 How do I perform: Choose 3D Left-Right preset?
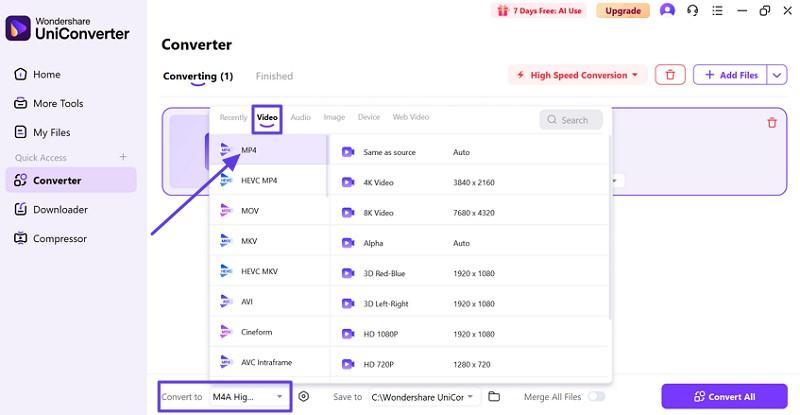tap(469, 304)
